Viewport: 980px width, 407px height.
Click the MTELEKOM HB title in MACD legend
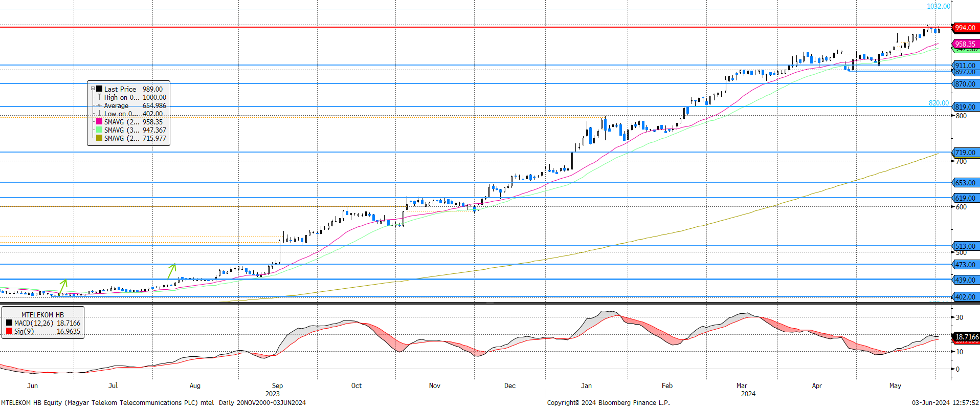tap(42, 314)
